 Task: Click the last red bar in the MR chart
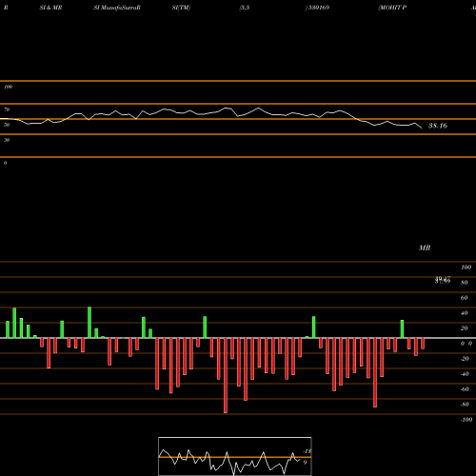(423, 344)
